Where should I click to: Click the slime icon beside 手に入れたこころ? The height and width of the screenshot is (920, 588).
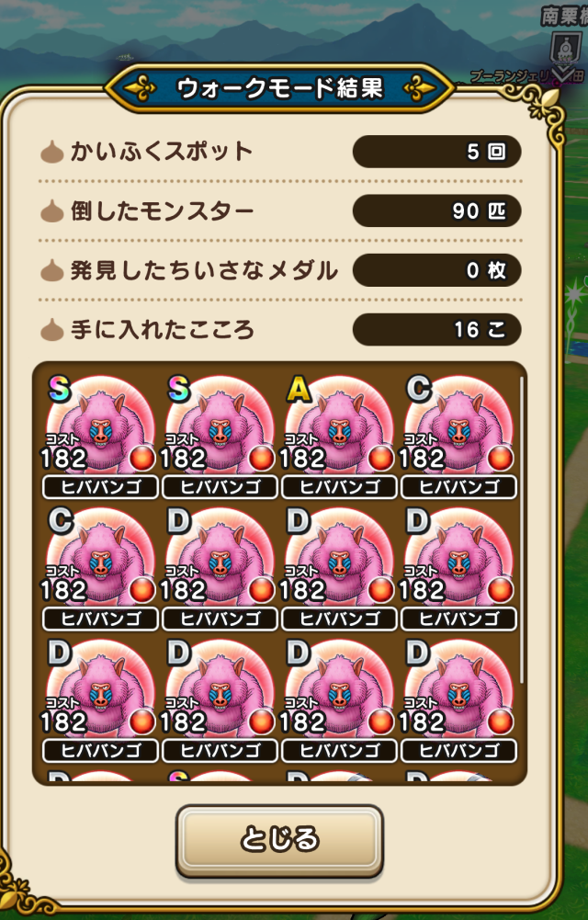click(51, 329)
